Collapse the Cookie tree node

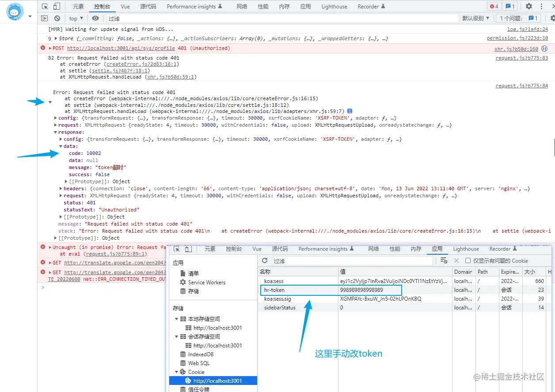coord(177,372)
